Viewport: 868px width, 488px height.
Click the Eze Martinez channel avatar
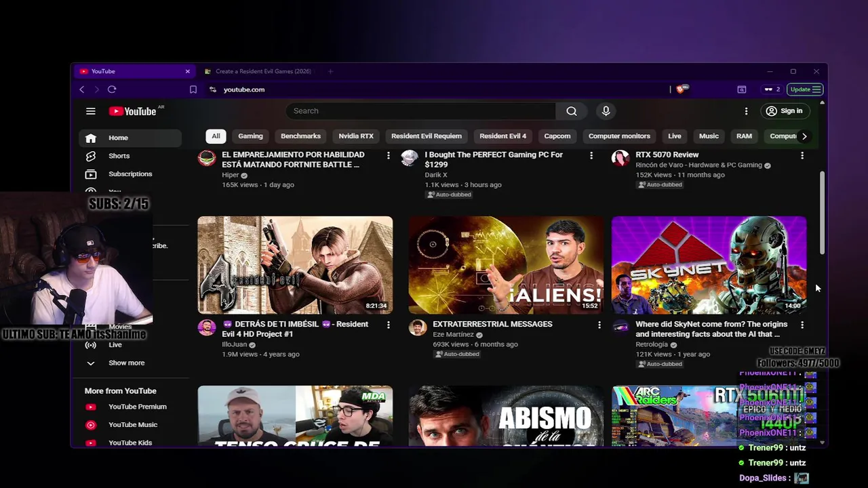tap(417, 327)
